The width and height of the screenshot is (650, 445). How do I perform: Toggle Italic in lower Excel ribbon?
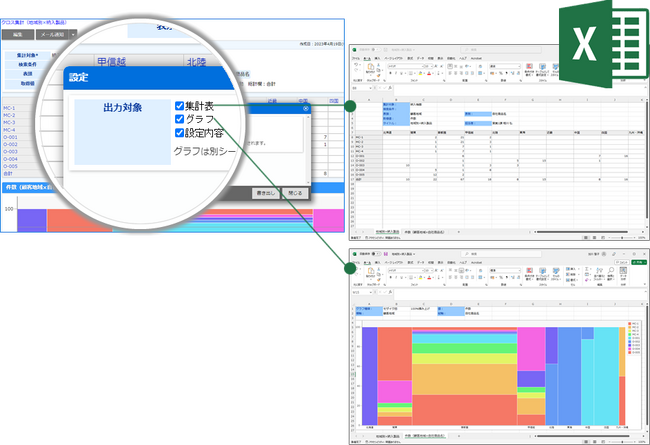click(x=396, y=277)
